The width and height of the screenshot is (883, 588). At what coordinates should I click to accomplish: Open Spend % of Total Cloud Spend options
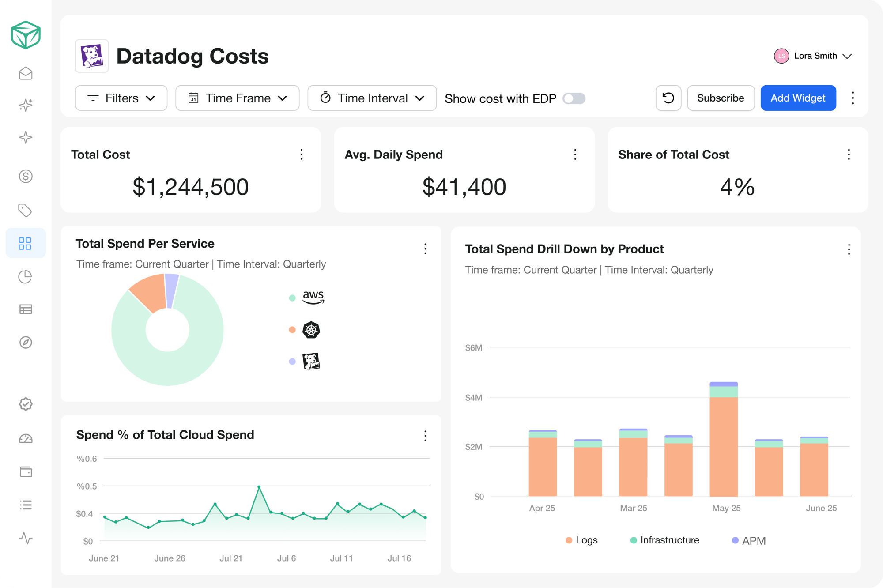tap(425, 436)
